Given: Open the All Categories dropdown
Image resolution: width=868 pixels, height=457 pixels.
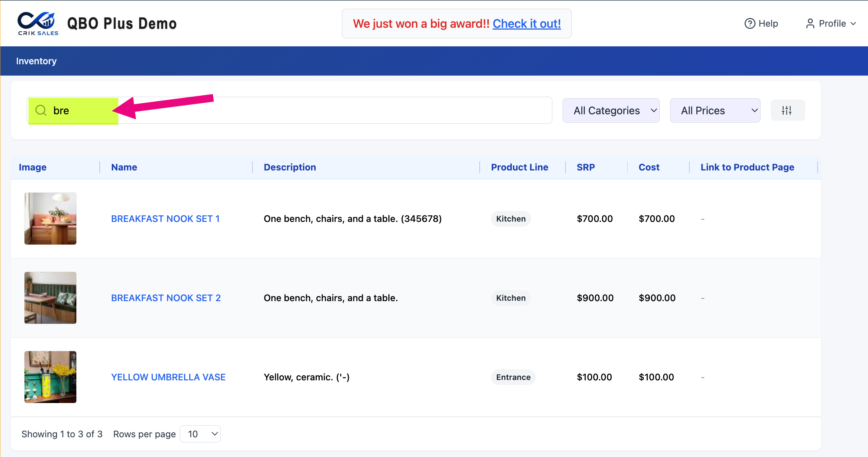Looking at the screenshot, I should [611, 110].
